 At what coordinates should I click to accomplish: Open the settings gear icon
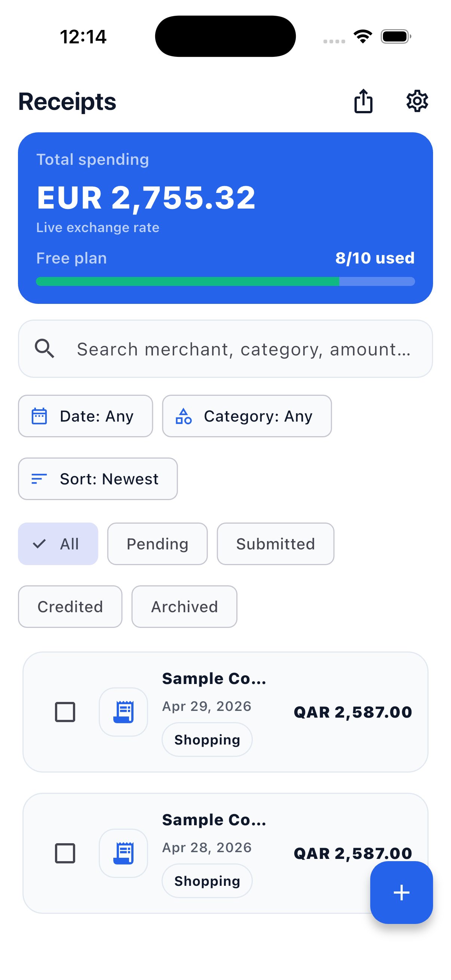tap(417, 101)
